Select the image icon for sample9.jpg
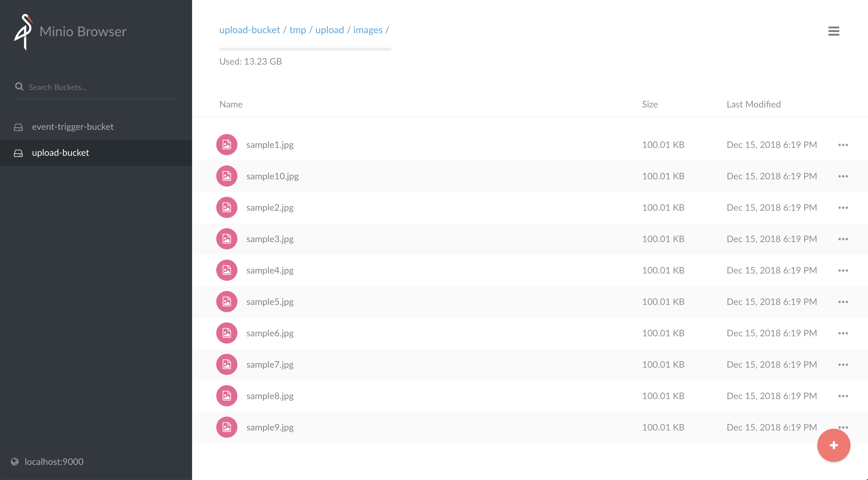Image resolution: width=868 pixels, height=480 pixels. coord(227,427)
